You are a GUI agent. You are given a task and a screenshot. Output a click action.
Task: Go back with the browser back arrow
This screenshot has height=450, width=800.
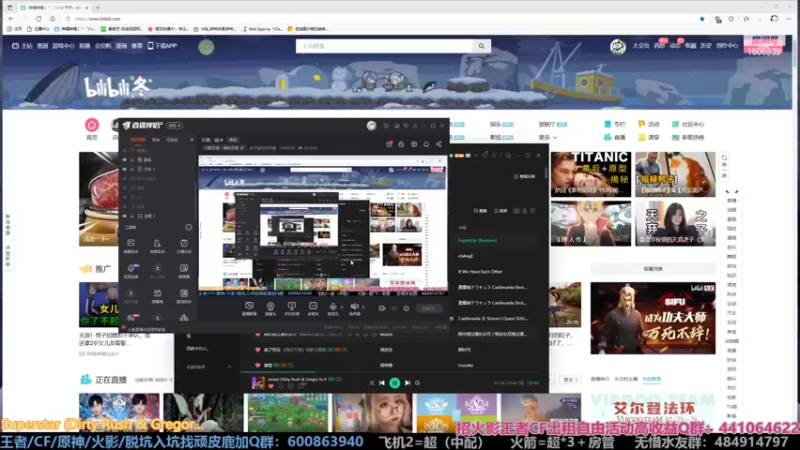11,19
